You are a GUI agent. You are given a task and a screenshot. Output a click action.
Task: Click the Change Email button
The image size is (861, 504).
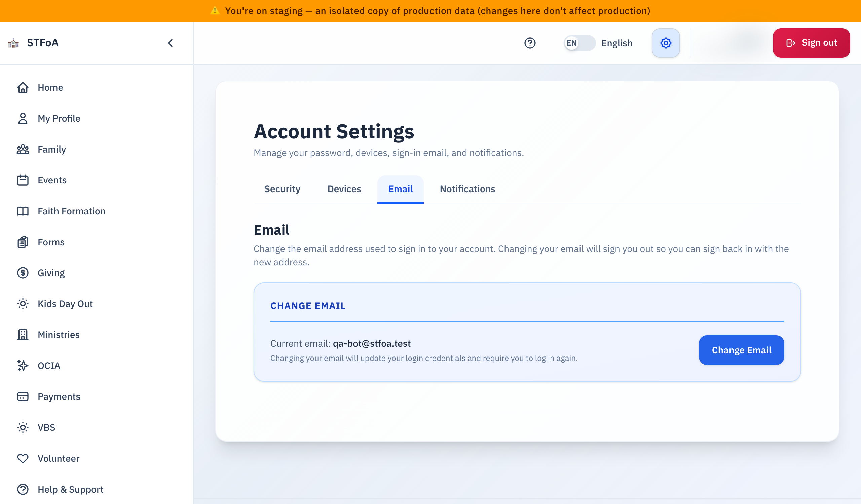(x=741, y=350)
